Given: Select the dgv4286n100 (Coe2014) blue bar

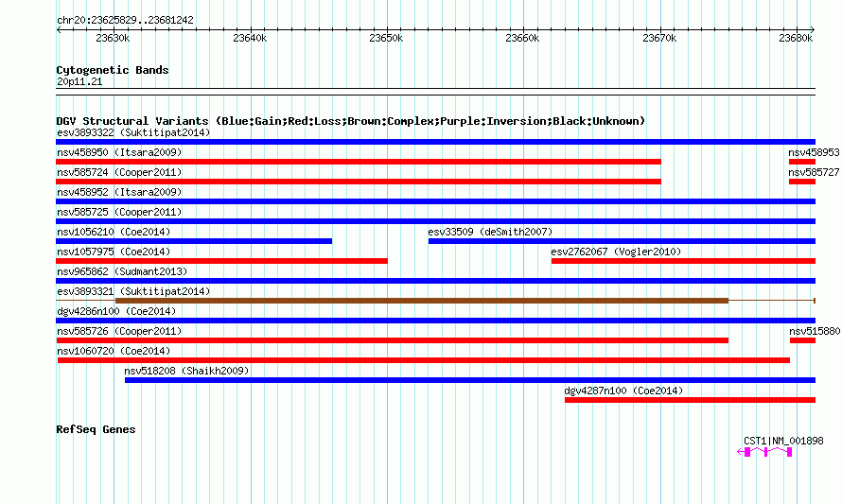Looking at the screenshot, I should [435, 321].
